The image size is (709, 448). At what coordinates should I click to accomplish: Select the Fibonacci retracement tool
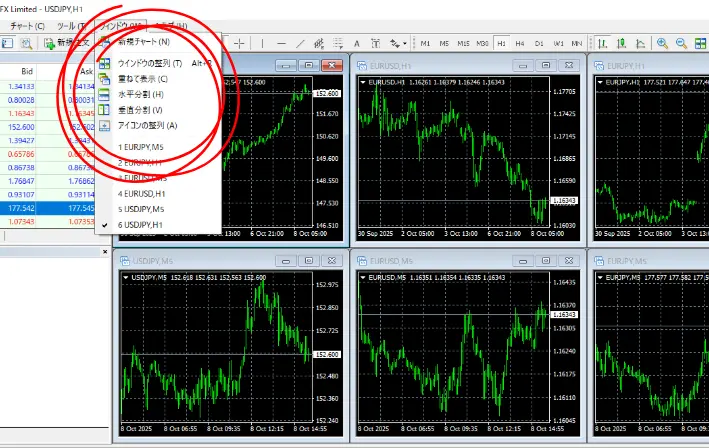coord(338,43)
